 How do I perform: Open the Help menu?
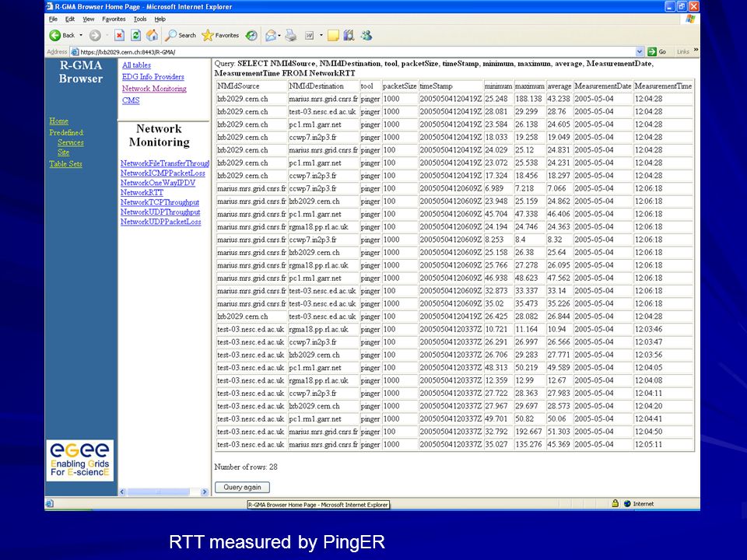(160, 19)
